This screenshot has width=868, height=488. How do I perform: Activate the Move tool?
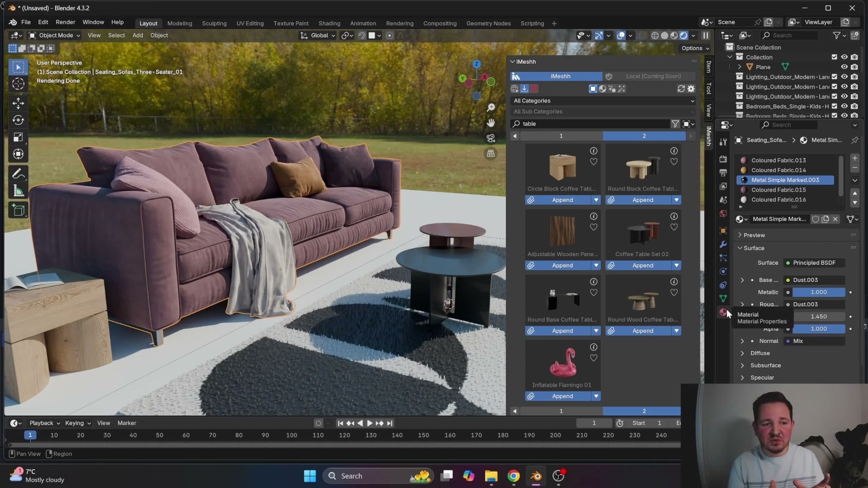point(18,103)
